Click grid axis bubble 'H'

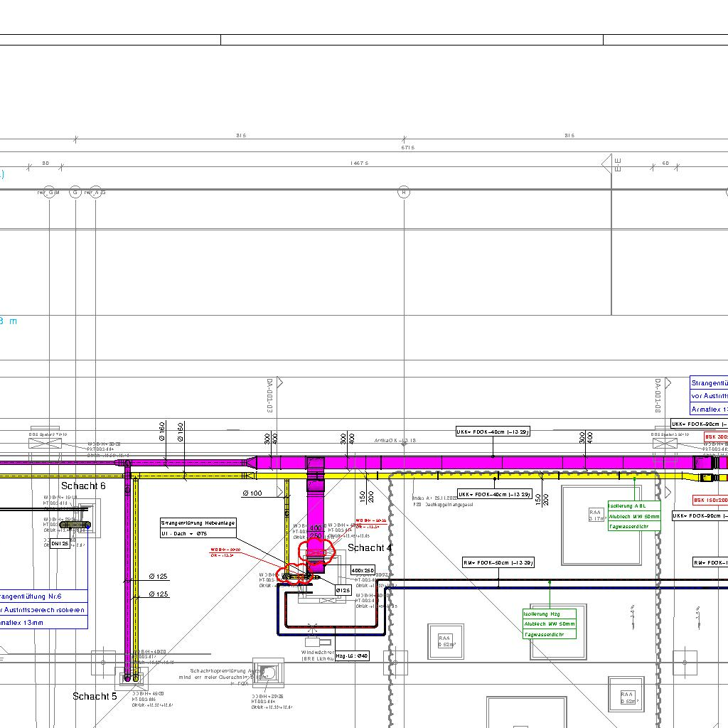click(404, 192)
